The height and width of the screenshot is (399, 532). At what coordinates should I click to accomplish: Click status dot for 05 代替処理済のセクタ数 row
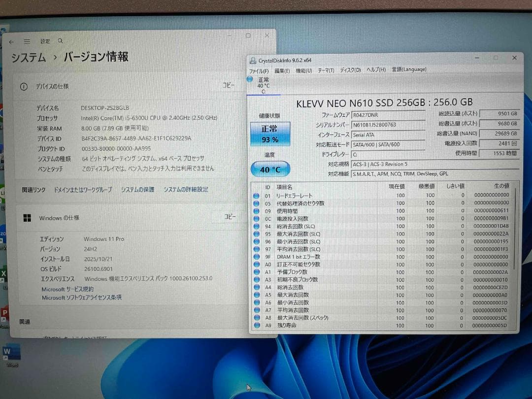click(x=256, y=203)
